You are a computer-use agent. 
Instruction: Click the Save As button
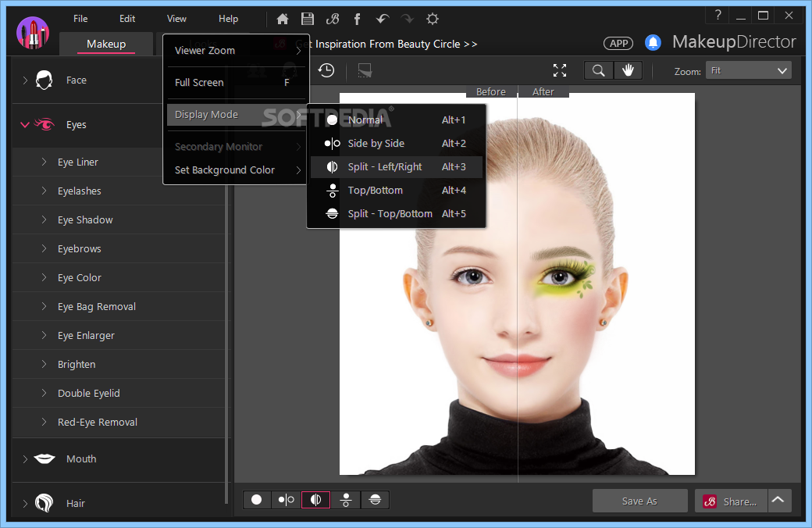tap(640, 501)
